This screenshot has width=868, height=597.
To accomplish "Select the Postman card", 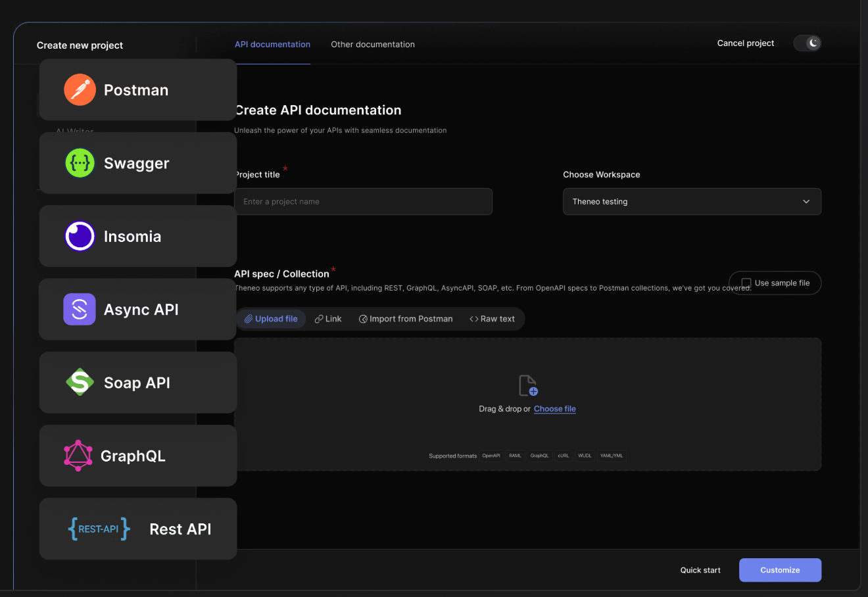I will point(138,89).
